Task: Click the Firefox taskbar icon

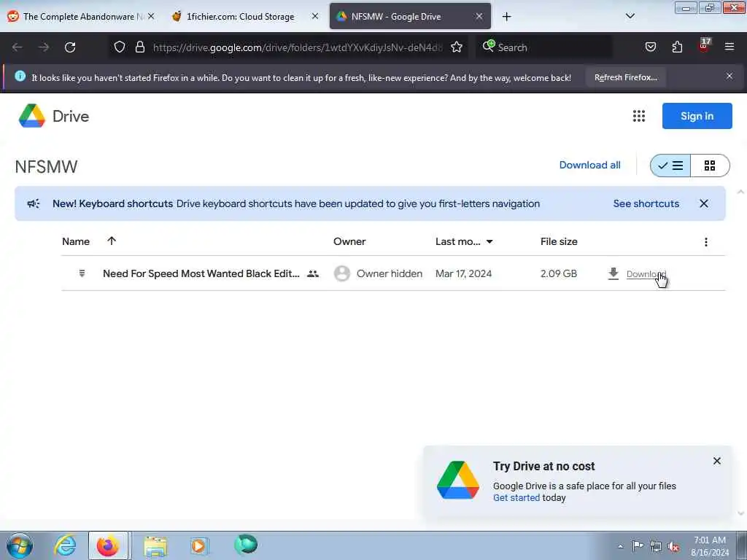Action: tap(108, 545)
